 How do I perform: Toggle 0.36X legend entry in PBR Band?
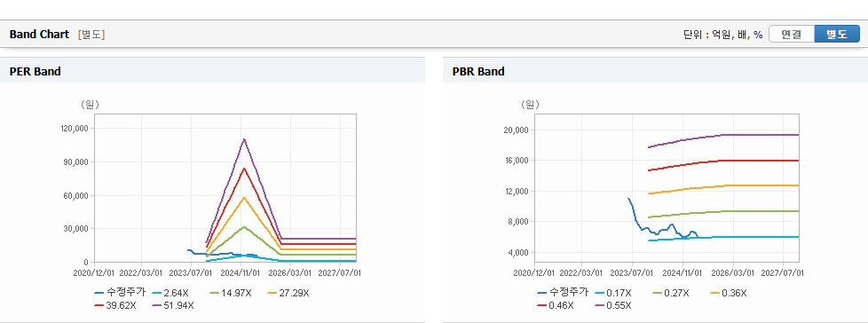(729, 293)
